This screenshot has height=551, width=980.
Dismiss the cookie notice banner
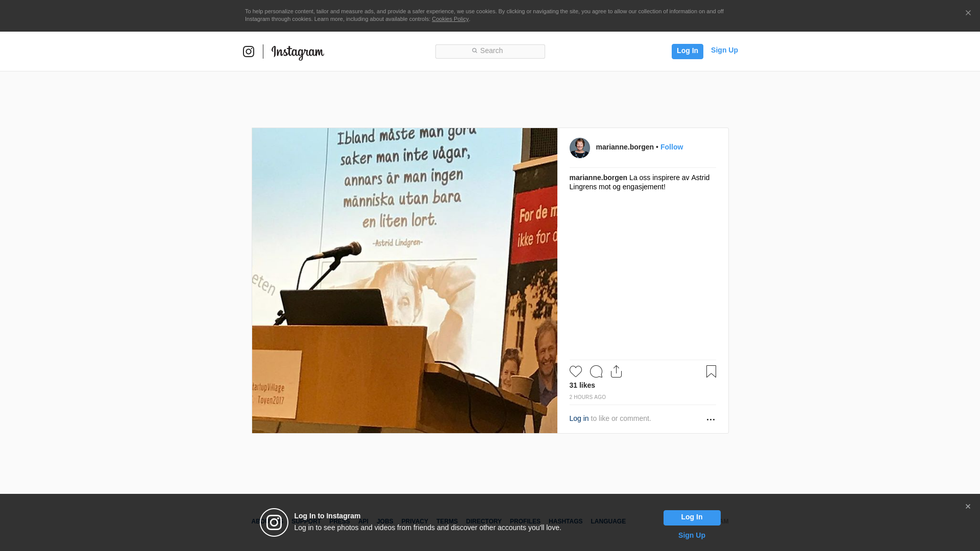point(968,13)
